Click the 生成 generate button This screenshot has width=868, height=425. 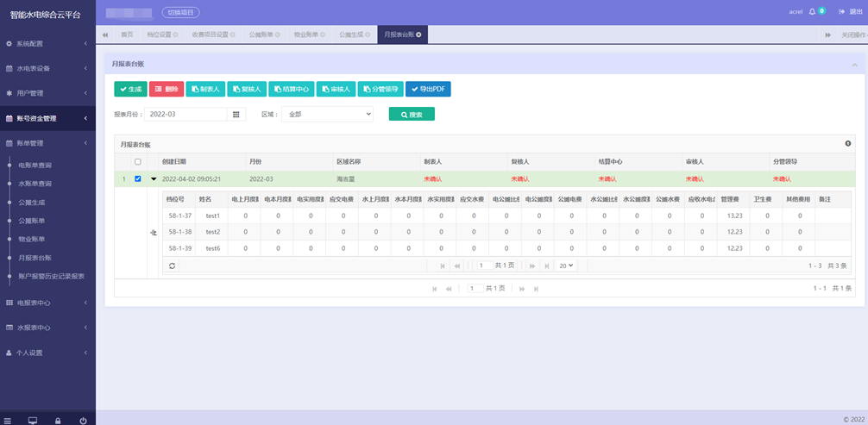click(130, 89)
